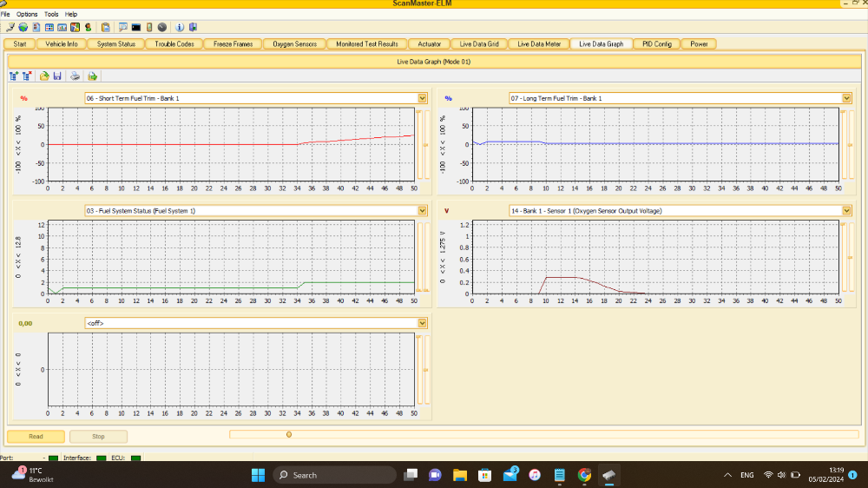Expand the Short Term Fuel Trim PID dropdown

point(422,98)
